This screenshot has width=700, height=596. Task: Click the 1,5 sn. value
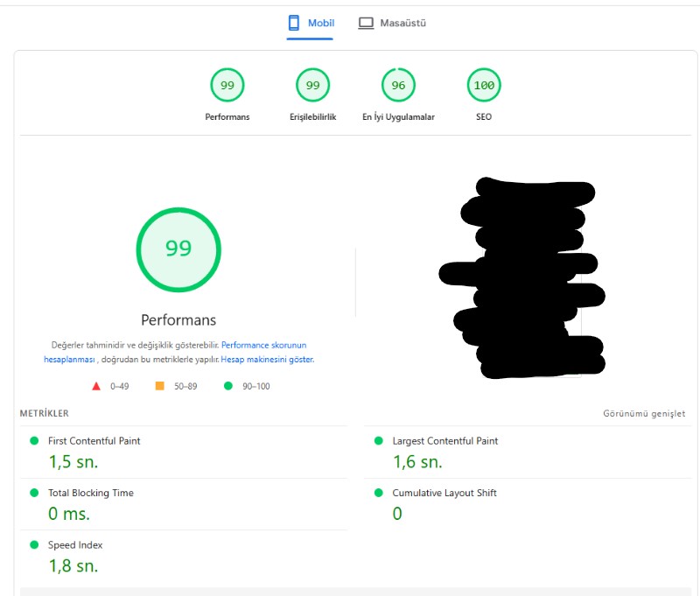[x=73, y=462]
